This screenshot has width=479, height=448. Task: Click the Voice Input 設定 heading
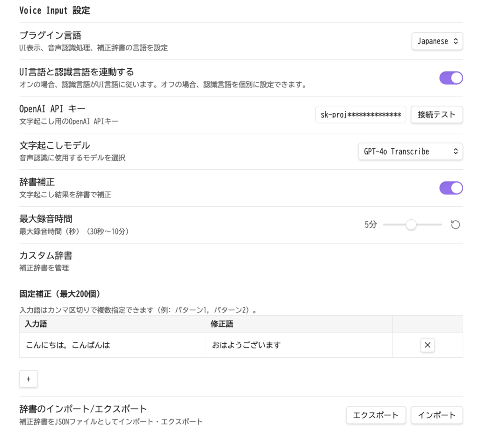55,11
